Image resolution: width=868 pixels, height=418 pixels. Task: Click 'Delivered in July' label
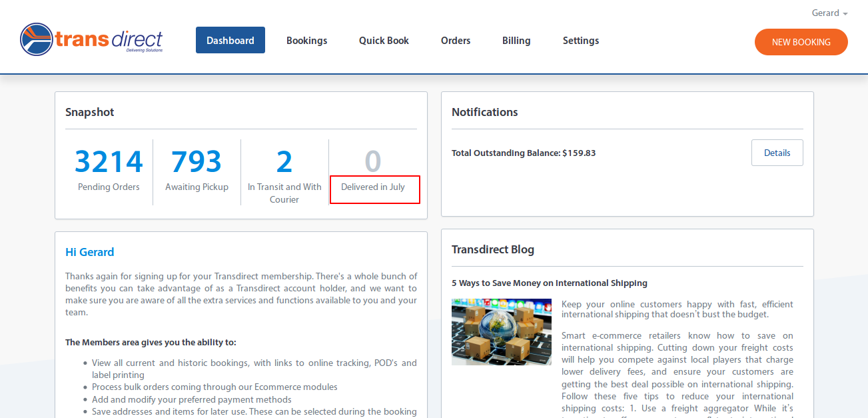[x=373, y=187]
